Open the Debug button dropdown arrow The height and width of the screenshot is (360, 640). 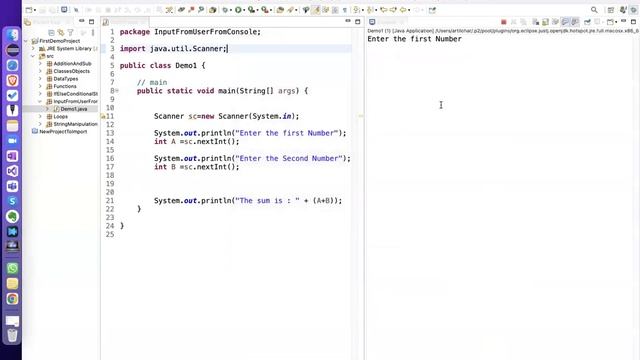click(x=230, y=10)
